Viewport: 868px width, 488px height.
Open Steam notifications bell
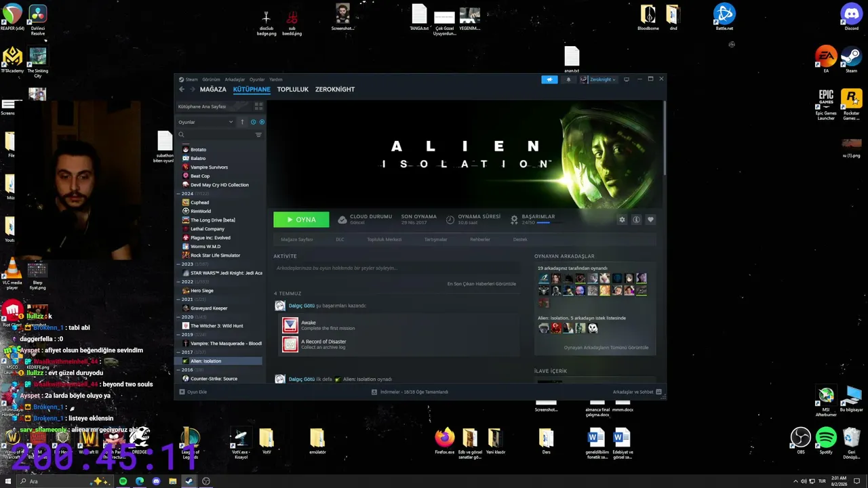(x=568, y=79)
